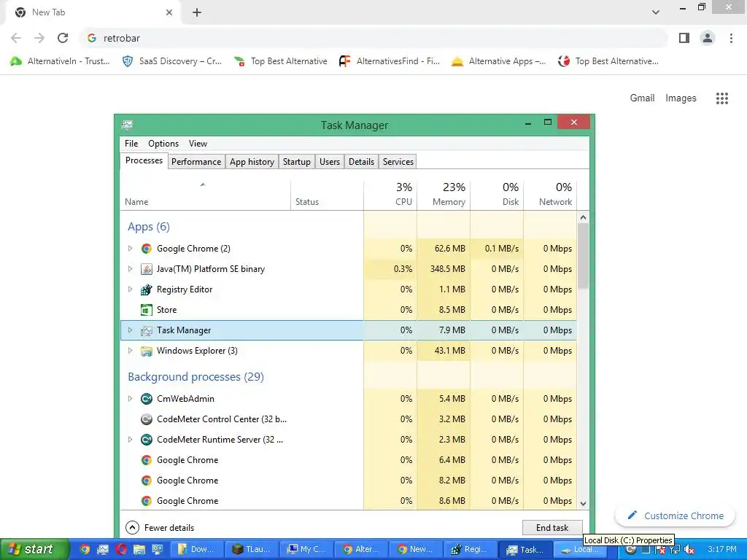Image resolution: width=747 pixels, height=560 pixels.
Task: Go forward in Chrome
Action: click(39, 38)
